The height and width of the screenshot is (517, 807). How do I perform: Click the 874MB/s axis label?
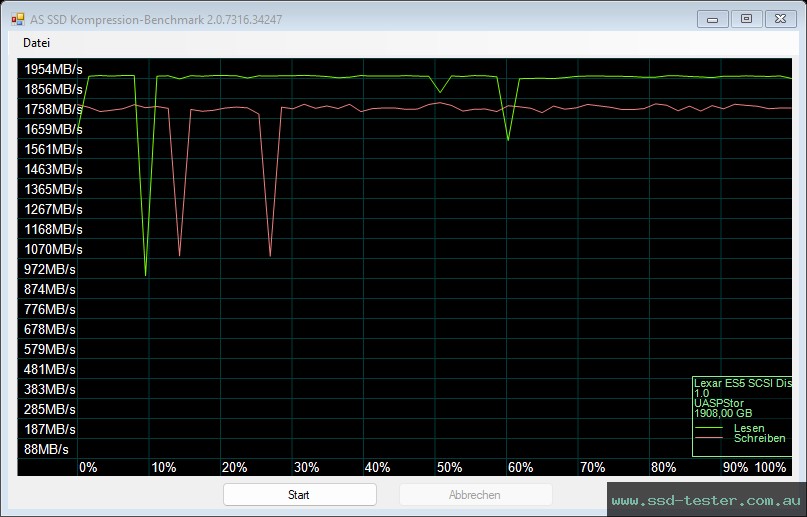click(49, 290)
